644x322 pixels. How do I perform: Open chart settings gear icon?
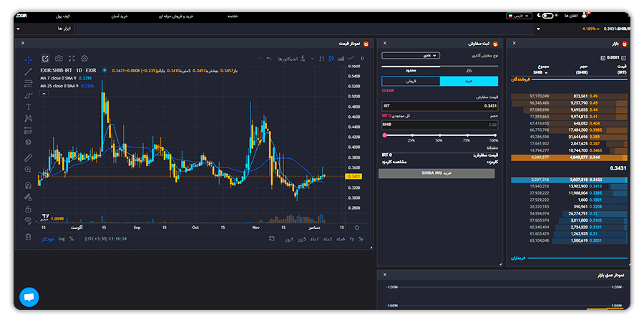[84, 59]
